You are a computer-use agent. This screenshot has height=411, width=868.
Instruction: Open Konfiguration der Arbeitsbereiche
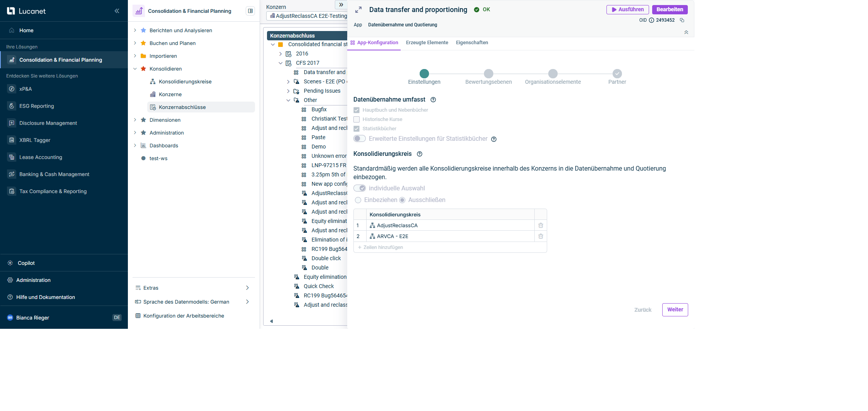pyautogui.click(x=180, y=316)
